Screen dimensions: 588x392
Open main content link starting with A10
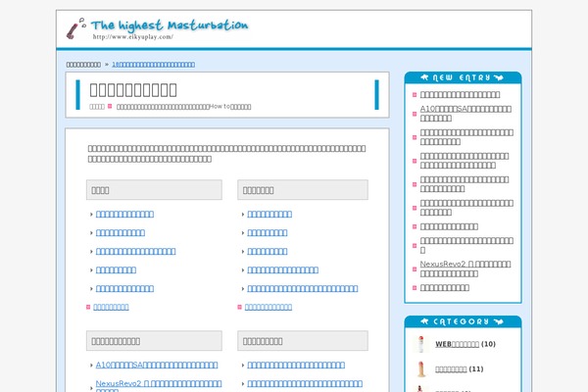(157, 365)
